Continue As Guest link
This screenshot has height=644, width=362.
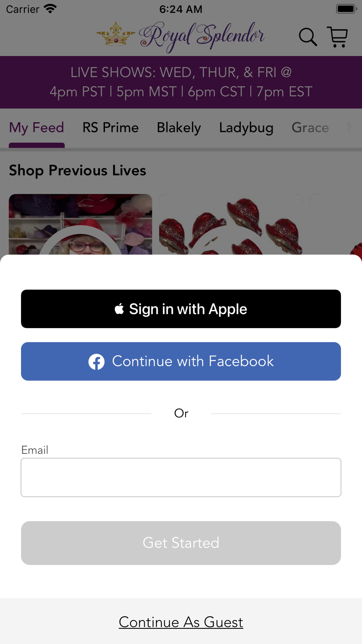point(181,622)
